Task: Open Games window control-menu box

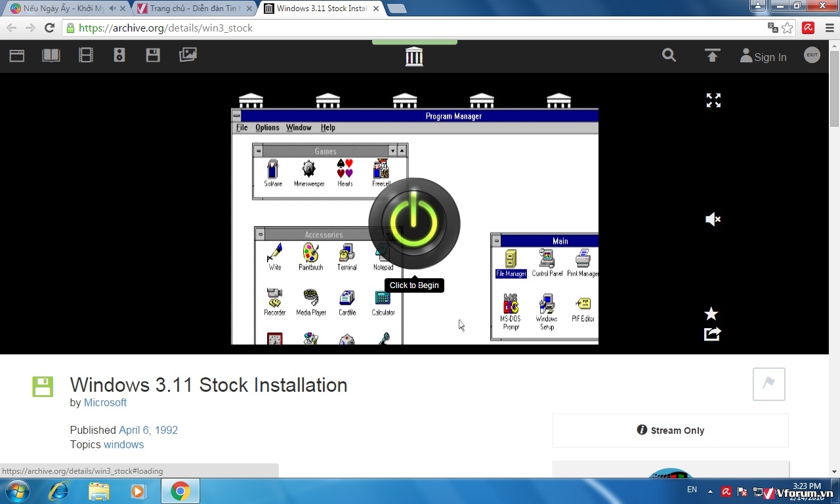Action: [259, 151]
